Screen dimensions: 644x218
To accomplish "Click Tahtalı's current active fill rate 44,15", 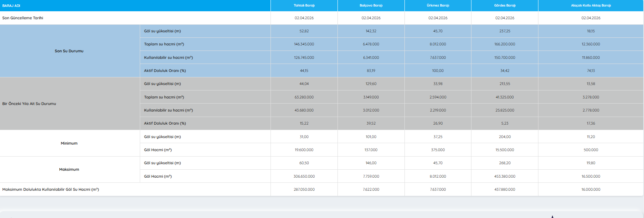I will [x=304, y=70].
